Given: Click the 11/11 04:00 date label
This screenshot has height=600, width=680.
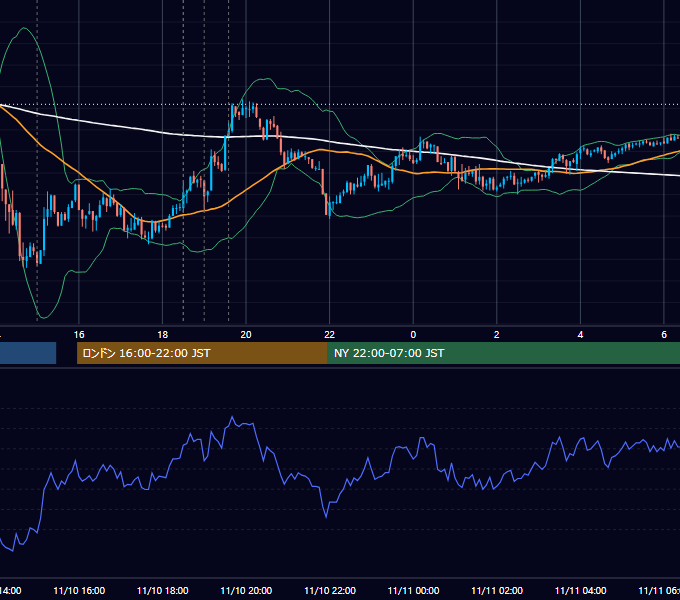Looking at the screenshot, I should 581,590.
